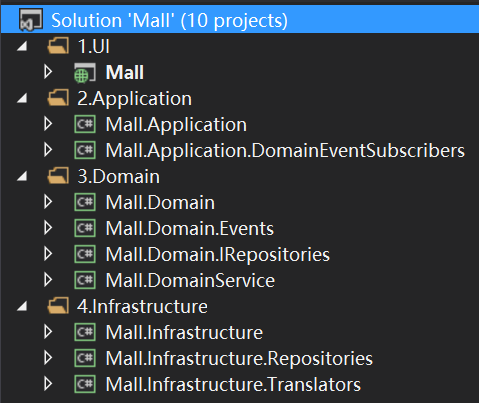
Task: Select the Mall.Application.DomainEventSubscribers project
Action: pyautogui.click(x=285, y=151)
